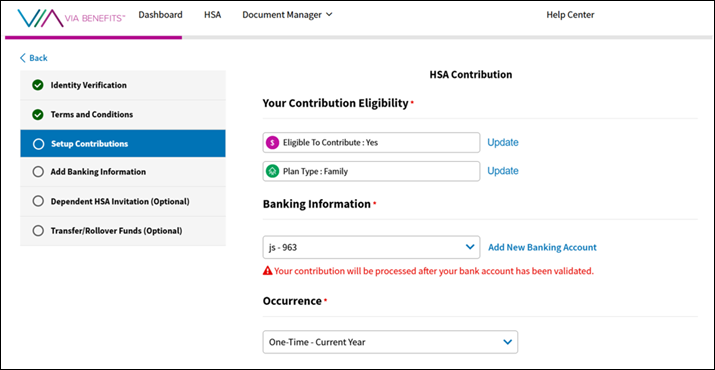The height and width of the screenshot is (370, 715).
Task: Click the magenta progress bar under the header
Action: [93, 37]
